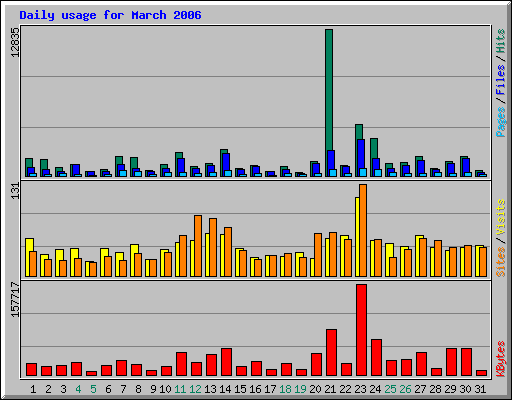The height and width of the screenshot is (400, 512).
Task: Click the red KBytes bar for day 23
Action: pyautogui.click(x=361, y=330)
